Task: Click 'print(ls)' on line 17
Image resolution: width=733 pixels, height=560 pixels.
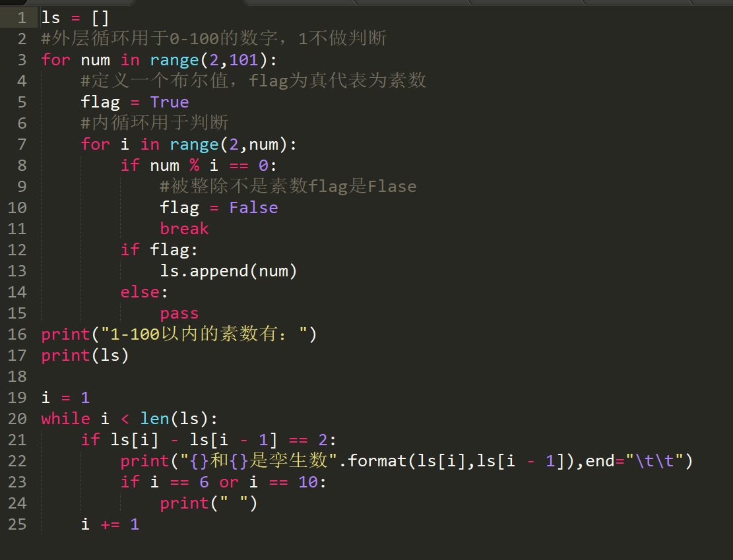Action: click(x=85, y=356)
